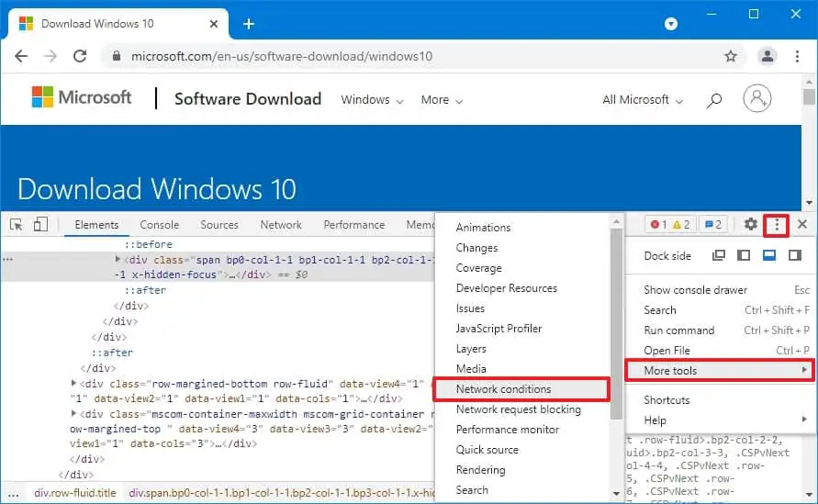Switch to the Elements tab
818x504 pixels.
pyautogui.click(x=96, y=224)
